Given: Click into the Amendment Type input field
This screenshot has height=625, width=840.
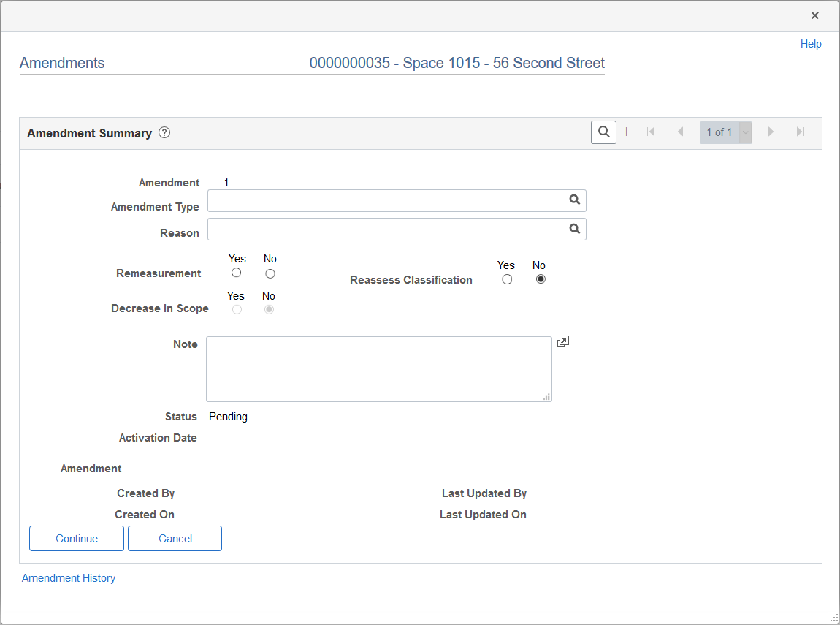Looking at the screenshot, I should point(387,200).
